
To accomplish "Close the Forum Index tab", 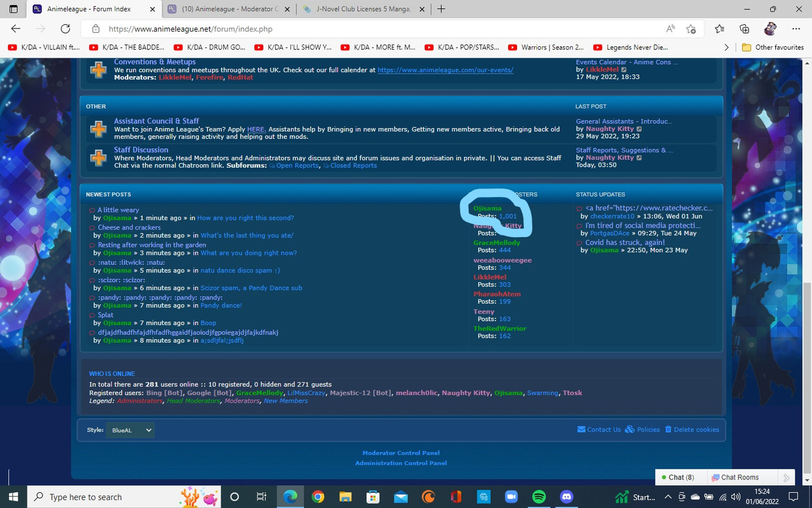I will pyautogui.click(x=151, y=9).
